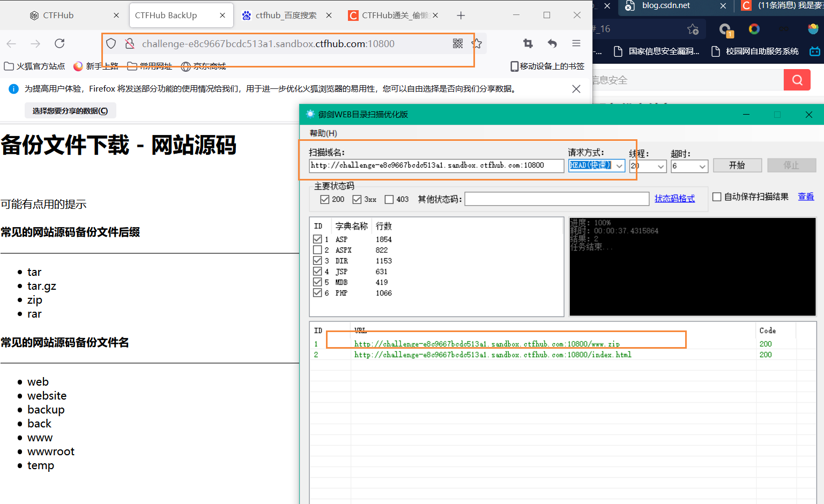Enable the 403 status code checkbox
Image resolution: width=824 pixels, height=504 pixels.
pyautogui.click(x=389, y=199)
